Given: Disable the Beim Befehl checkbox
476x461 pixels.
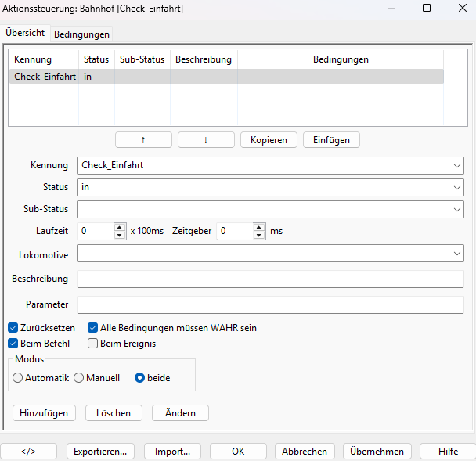Looking at the screenshot, I should (x=13, y=343).
